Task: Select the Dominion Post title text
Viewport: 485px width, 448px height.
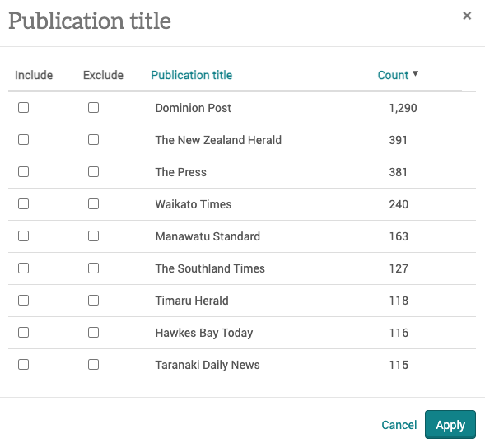Action: pyautogui.click(x=193, y=108)
